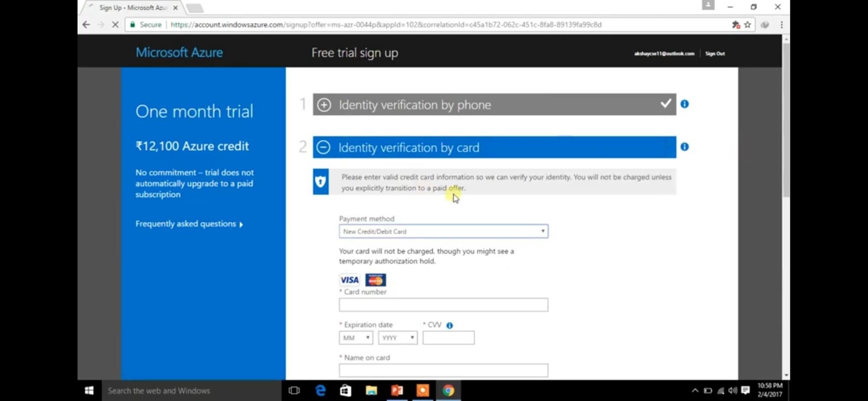Screen dimensions: 868x401
Task: Click the account email in header
Action: pos(664,53)
